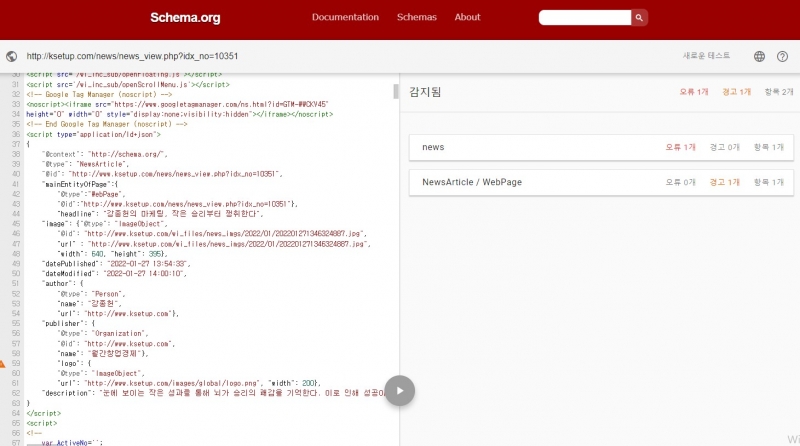Screen dimensions: 800x446
Task: Click the Google Tag Manager noscript comment line 32
Action: click(x=99, y=94)
